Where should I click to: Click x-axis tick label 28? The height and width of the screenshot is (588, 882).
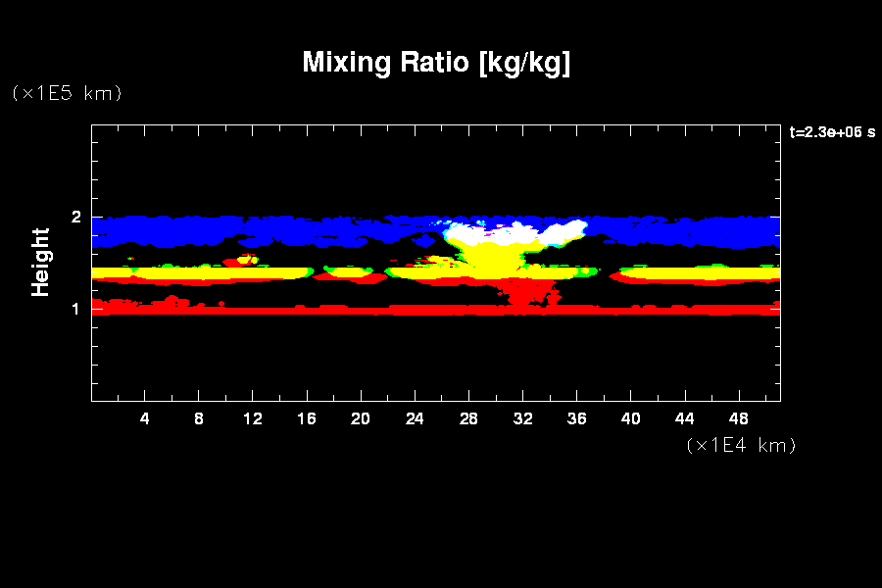[x=468, y=418]
